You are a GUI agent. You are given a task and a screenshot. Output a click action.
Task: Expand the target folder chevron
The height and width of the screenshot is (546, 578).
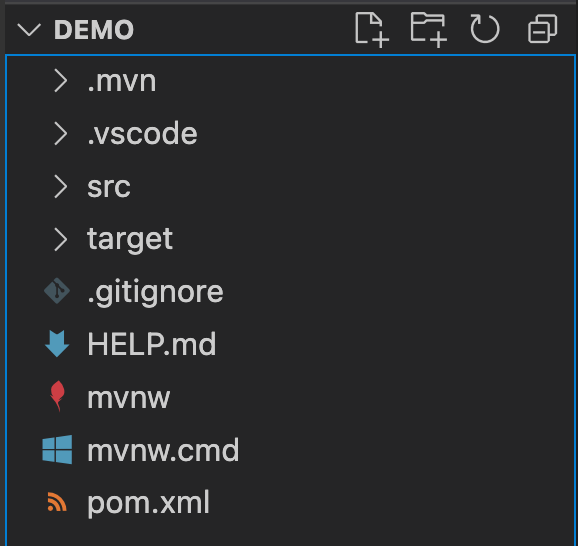point(60,239)
